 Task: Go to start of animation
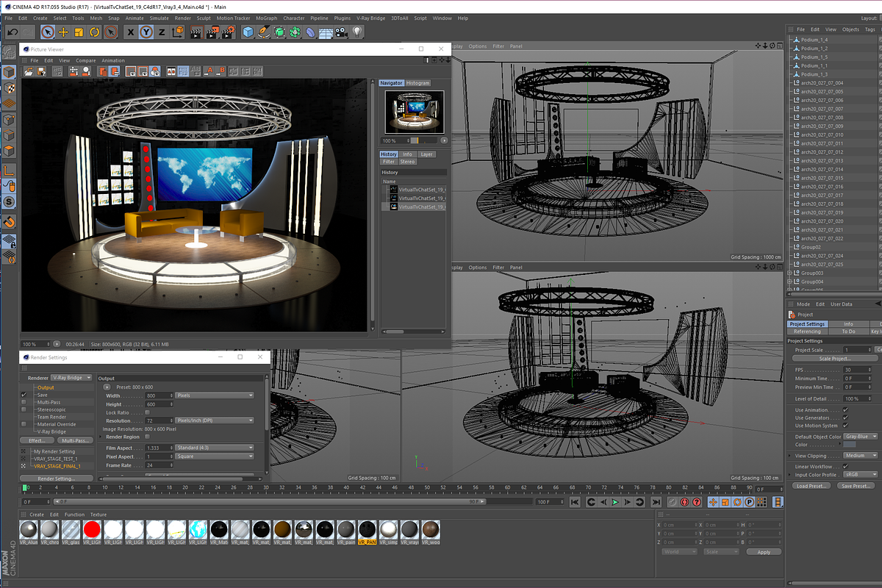[x=575, y=502]
